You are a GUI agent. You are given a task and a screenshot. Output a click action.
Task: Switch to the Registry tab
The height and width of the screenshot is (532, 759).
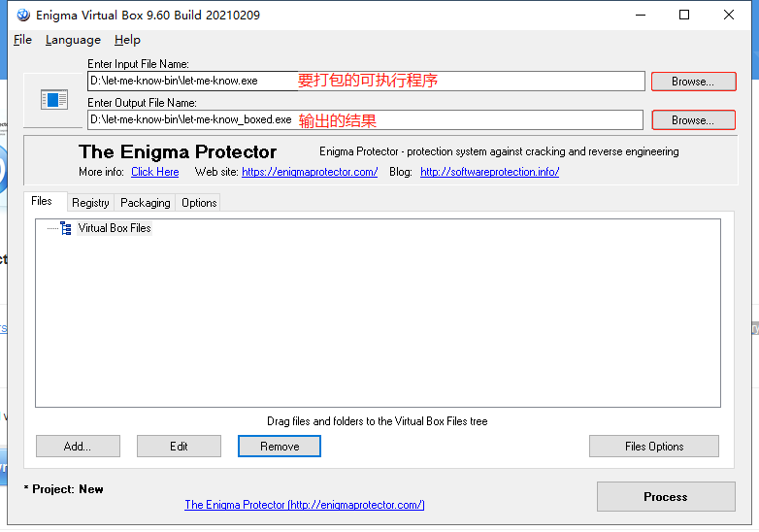(90, 203)
